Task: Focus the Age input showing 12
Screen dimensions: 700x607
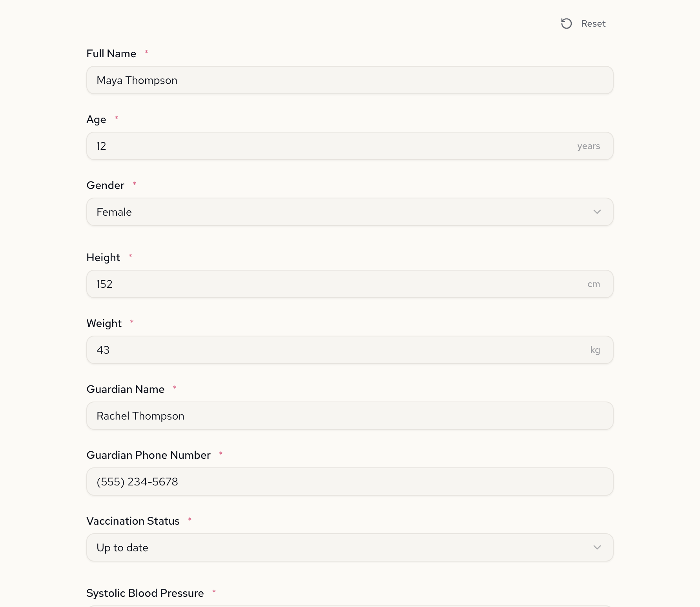Action: coord(334,146)
